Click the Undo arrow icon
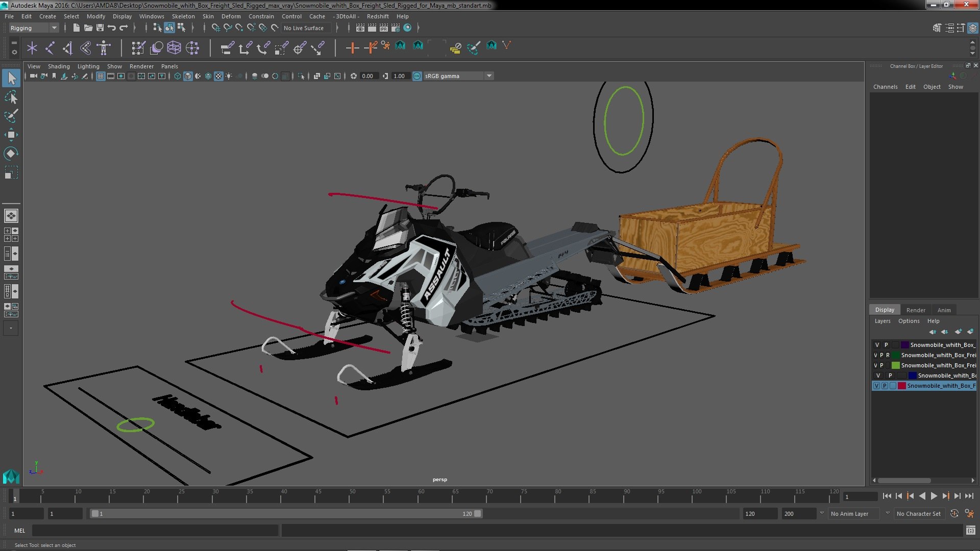The height and width of the screenshot is (551, 980). 112,28
